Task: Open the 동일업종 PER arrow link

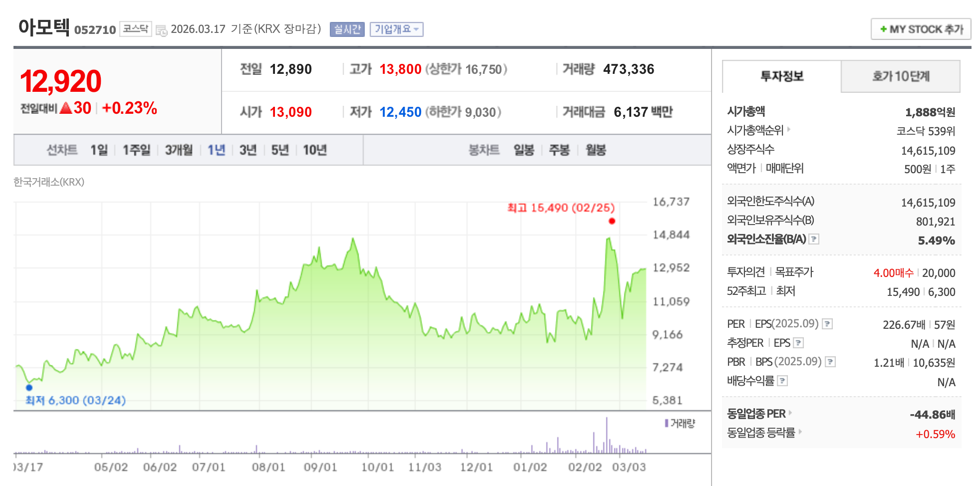Action: 790,413
